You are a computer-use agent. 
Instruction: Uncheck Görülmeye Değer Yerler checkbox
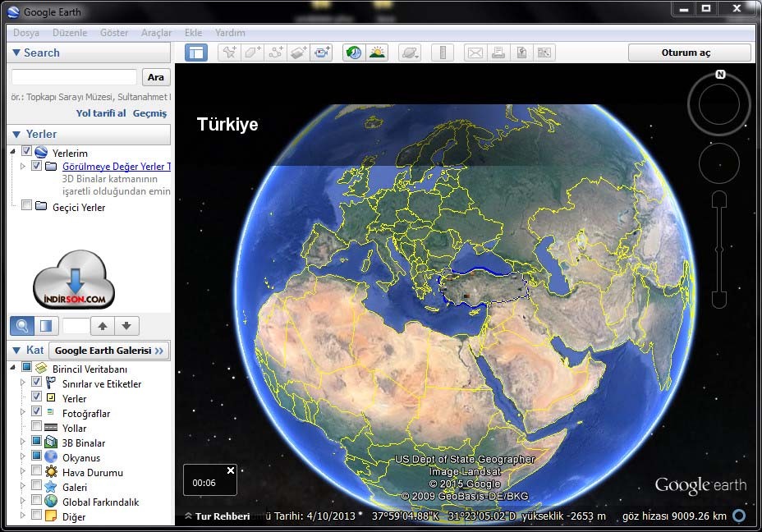(x=36, y=165)
